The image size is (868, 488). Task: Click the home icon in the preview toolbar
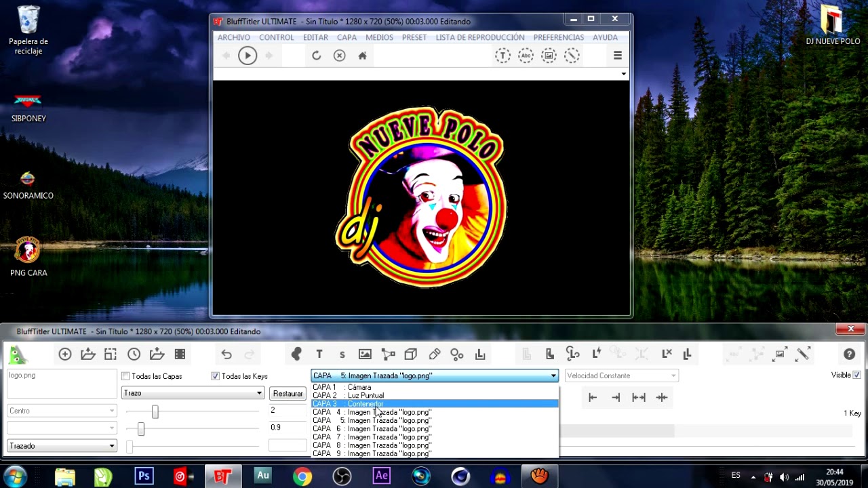(363, 56)
